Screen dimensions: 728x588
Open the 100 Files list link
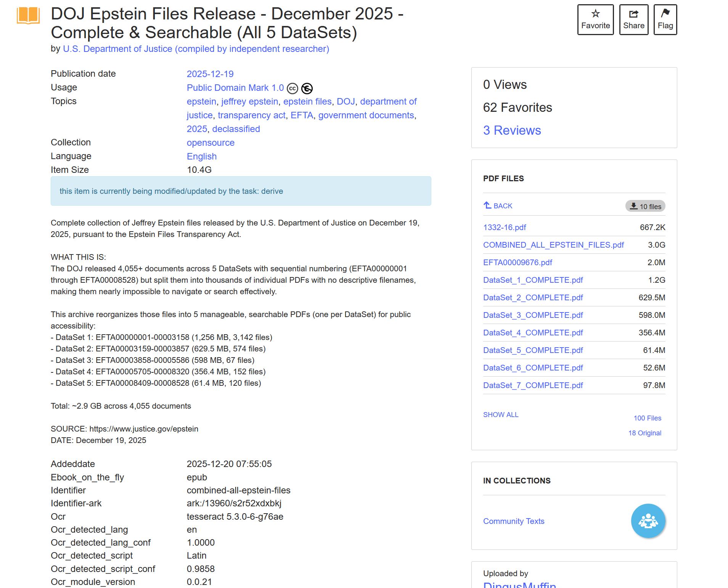click(x=648, y=418)
